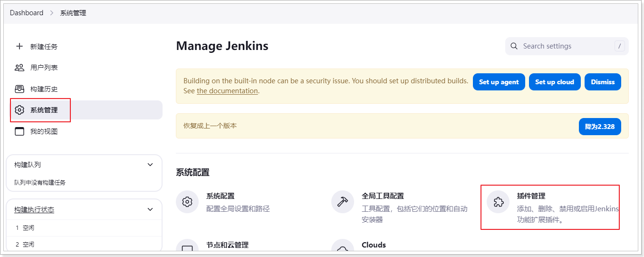The image size is (644, 257).
Task: Click Manage Jenkins heading
Action: click(x=222, y=46)
